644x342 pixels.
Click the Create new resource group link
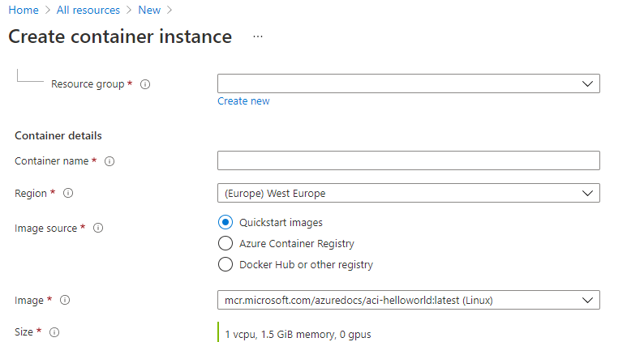[x=243, y=101]
